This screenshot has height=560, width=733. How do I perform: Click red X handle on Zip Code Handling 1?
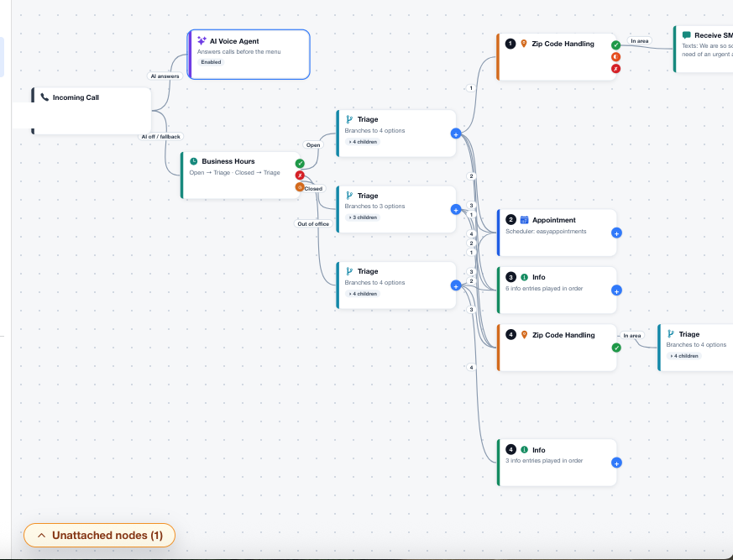[x=616, y=69]
